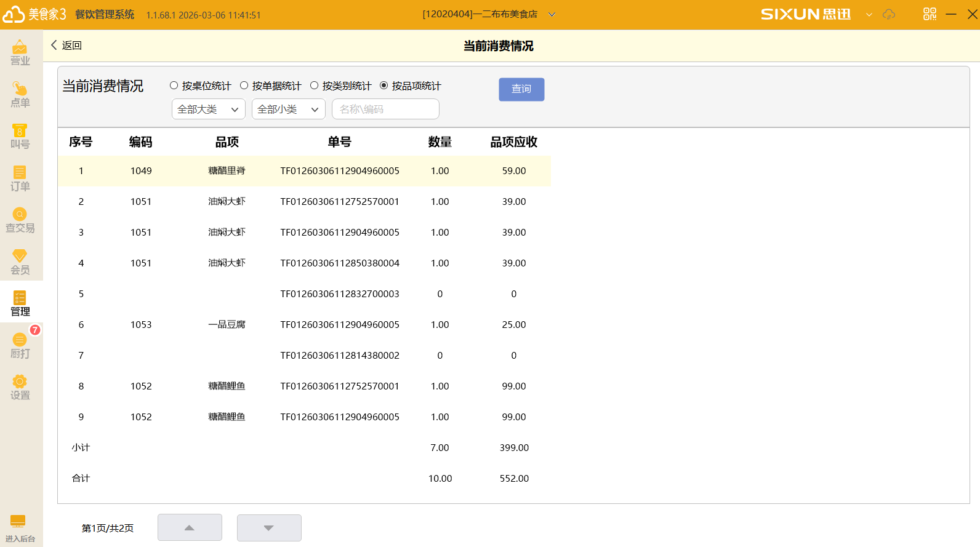This screenshot has width=980, height=547.
Task: Click the 名称\编码 search input field
Action: click(x=385, y=110)
